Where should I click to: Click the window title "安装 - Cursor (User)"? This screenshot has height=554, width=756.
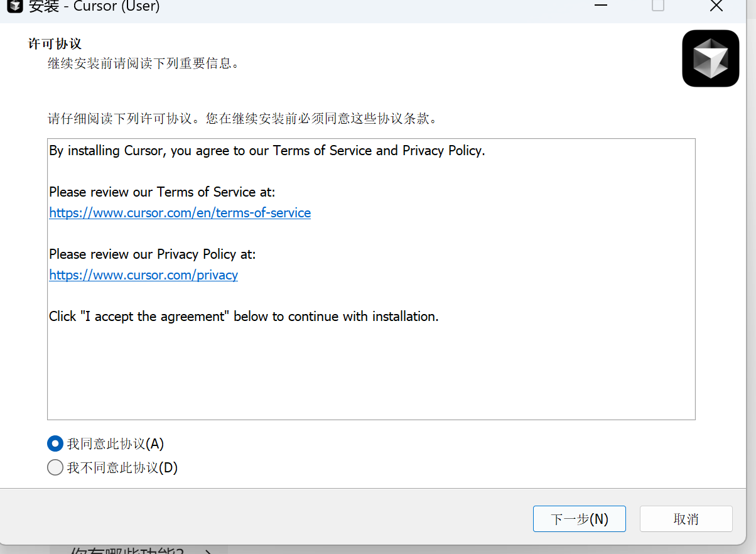[x=94, y=7]
